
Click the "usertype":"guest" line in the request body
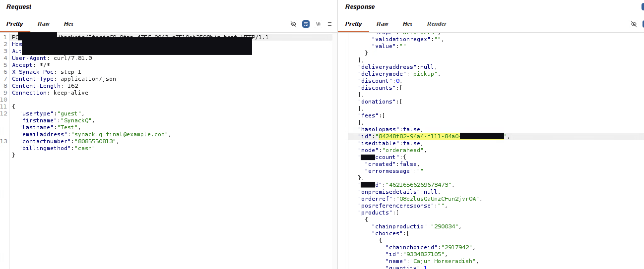coord(52,114)
